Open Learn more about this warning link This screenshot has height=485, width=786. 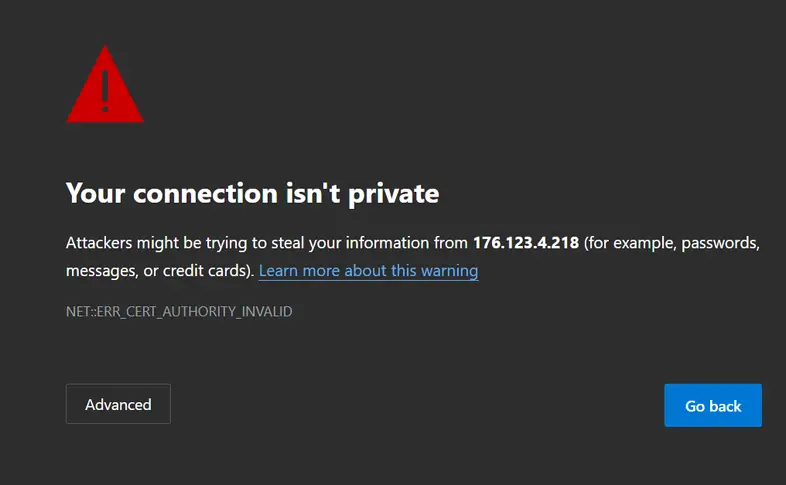pyautogui.click(x=368, y=271)
